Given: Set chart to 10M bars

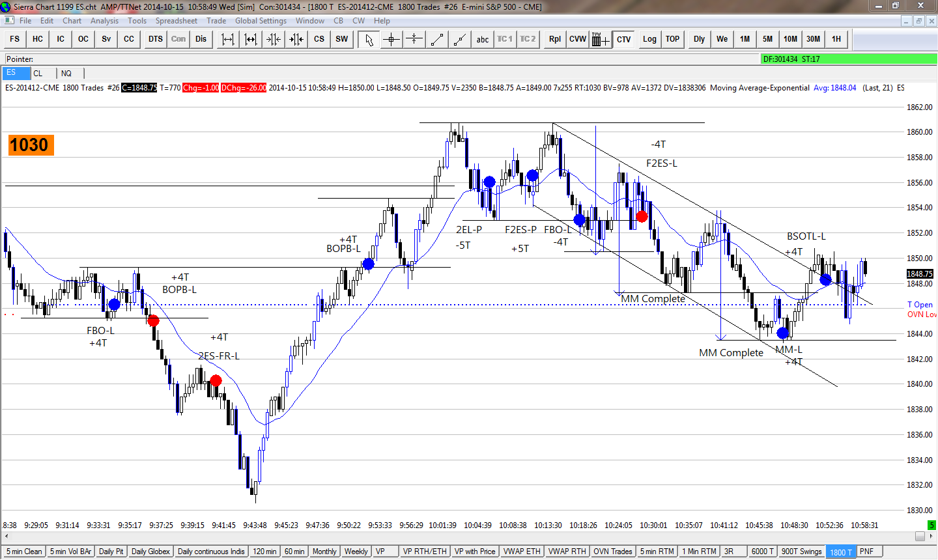Looking at the screenshot, I should [791, 39].
